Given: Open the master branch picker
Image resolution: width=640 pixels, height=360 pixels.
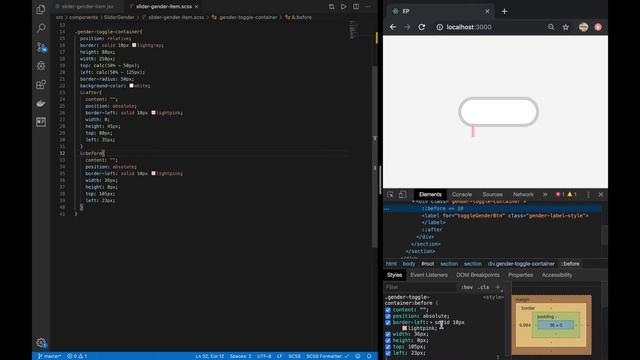Looking at the screenshot, I should coord(49,356).
